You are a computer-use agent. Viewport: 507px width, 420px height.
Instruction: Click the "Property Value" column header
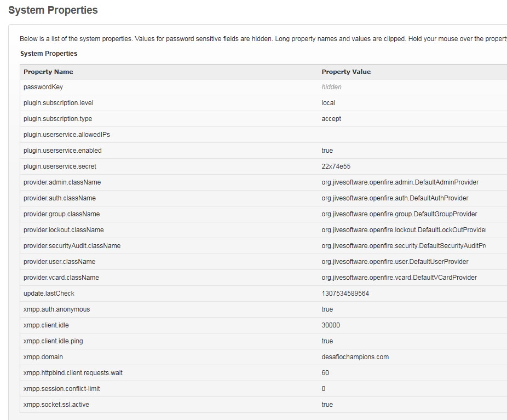pos(346,72)
